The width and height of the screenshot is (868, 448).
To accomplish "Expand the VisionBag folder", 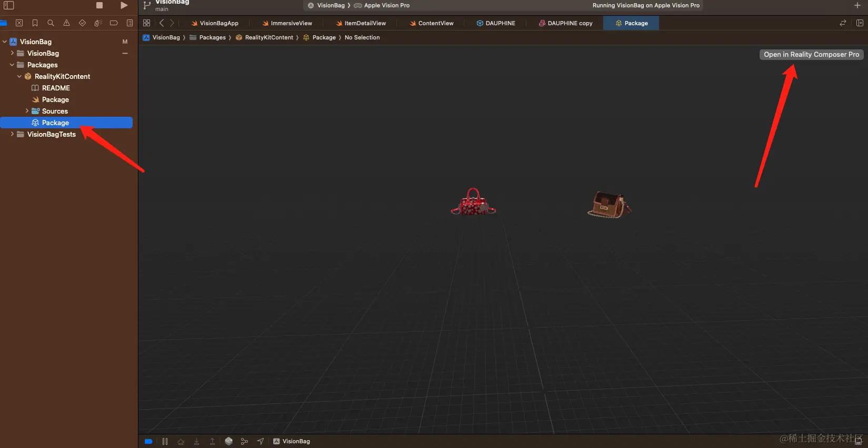I will 12,53.
